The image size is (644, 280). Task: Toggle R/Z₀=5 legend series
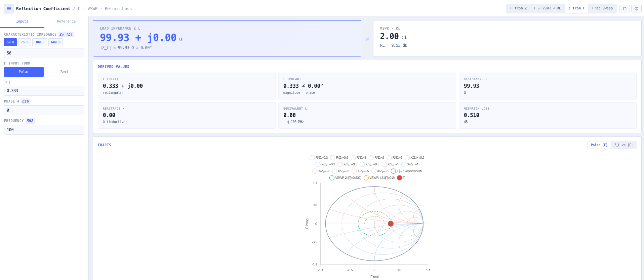395,158
